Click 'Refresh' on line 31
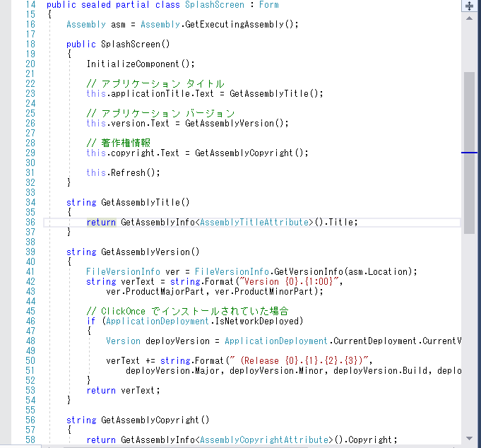Image resolution: width=481 pixels, height=448 pixels. (128, 172)
